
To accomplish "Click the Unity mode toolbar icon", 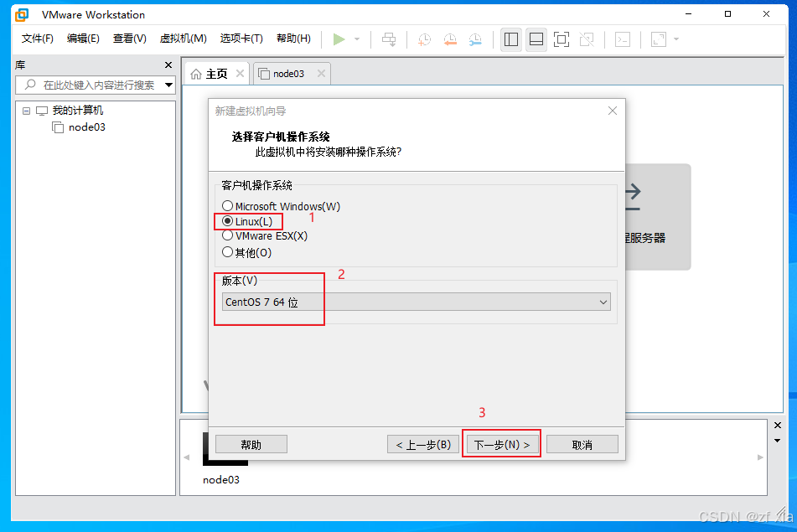I will tap(587, 39).
